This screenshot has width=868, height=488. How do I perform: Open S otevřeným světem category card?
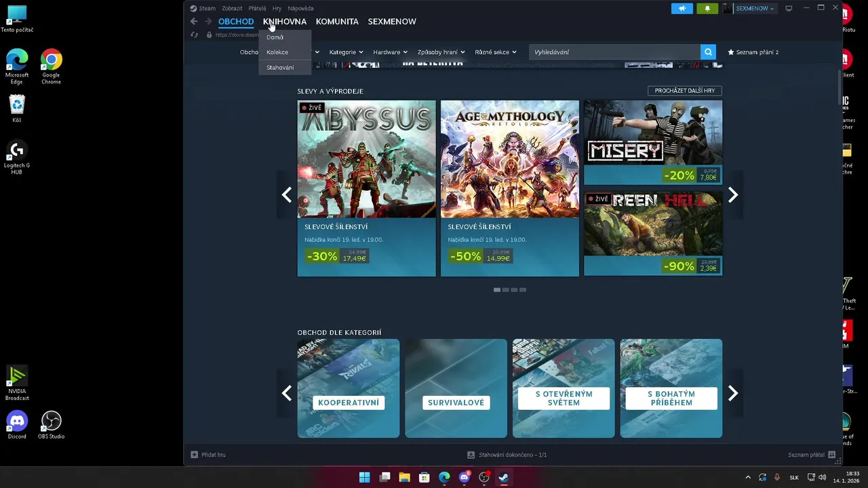point(564,388)
